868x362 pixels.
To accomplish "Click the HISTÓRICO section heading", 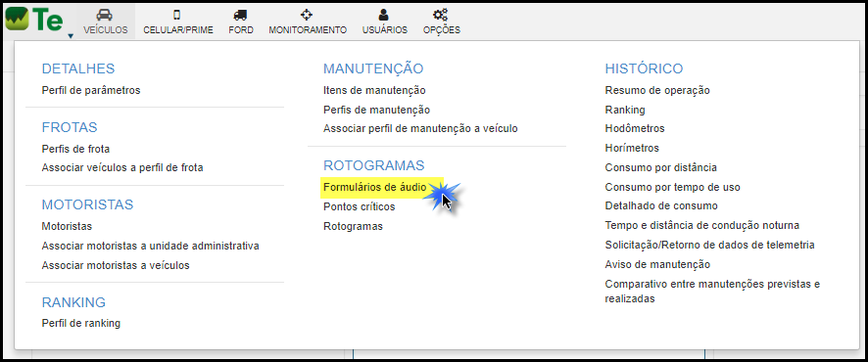I will tap(644, 68).
